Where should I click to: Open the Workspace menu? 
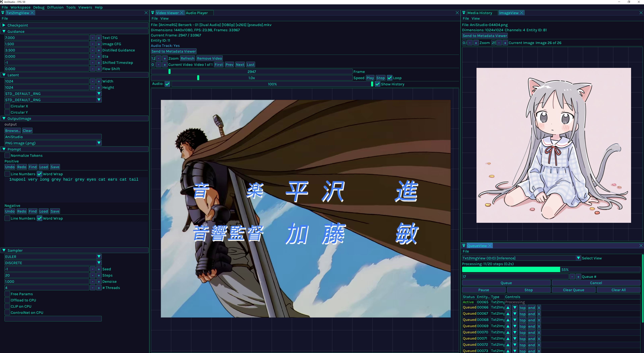(x=20, y=7)
